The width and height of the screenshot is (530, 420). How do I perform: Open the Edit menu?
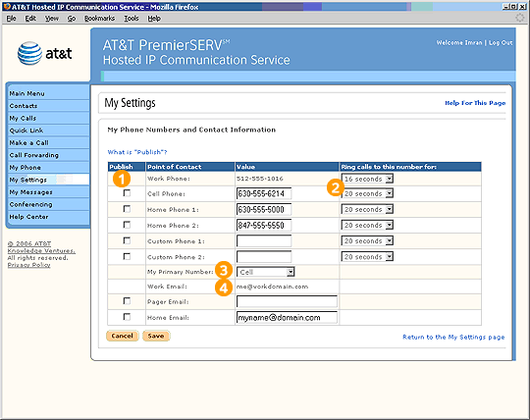click(30, 19)
